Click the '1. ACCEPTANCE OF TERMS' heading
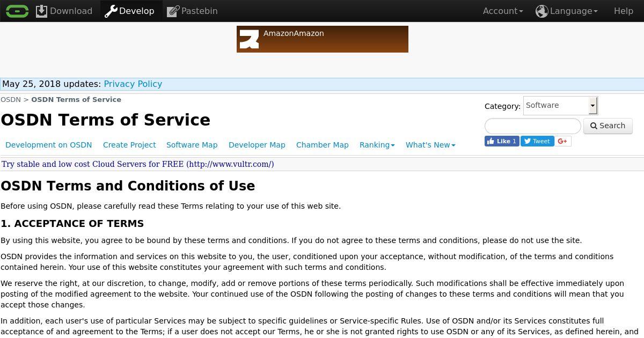Screen dimensions: 644x338 72,224
